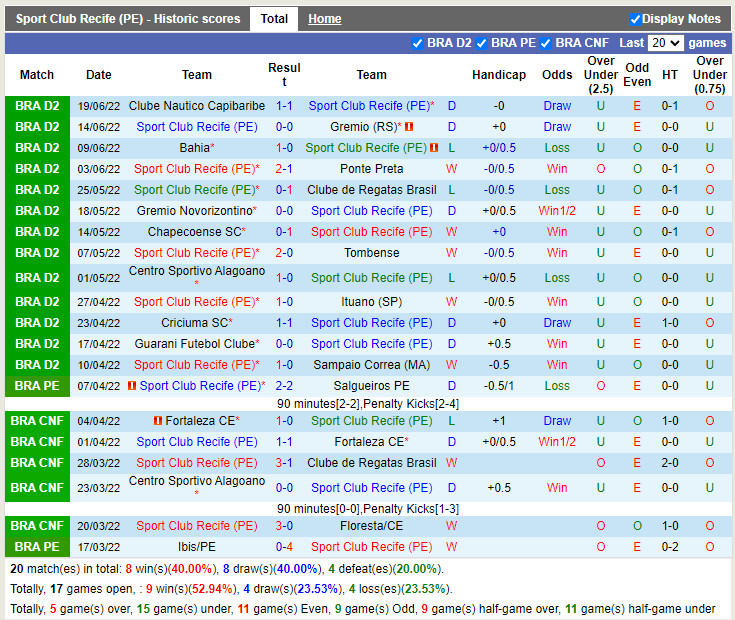Click the Handicap column header
The width and height of the screenshot is (735, 620).
pos(499,75)
